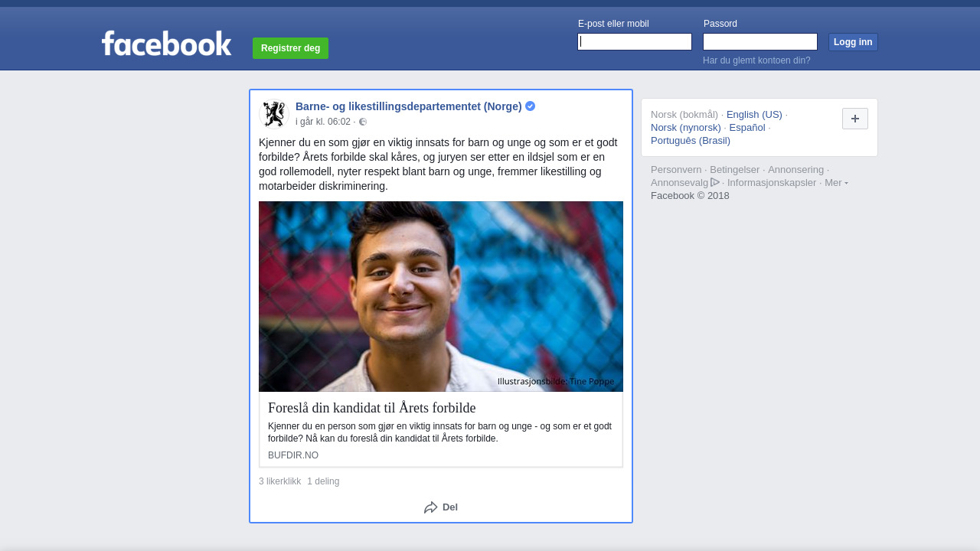980x551 pixels.
Task: Open the Informasjonskapsler footer link
Action: [x=772, y=183]
